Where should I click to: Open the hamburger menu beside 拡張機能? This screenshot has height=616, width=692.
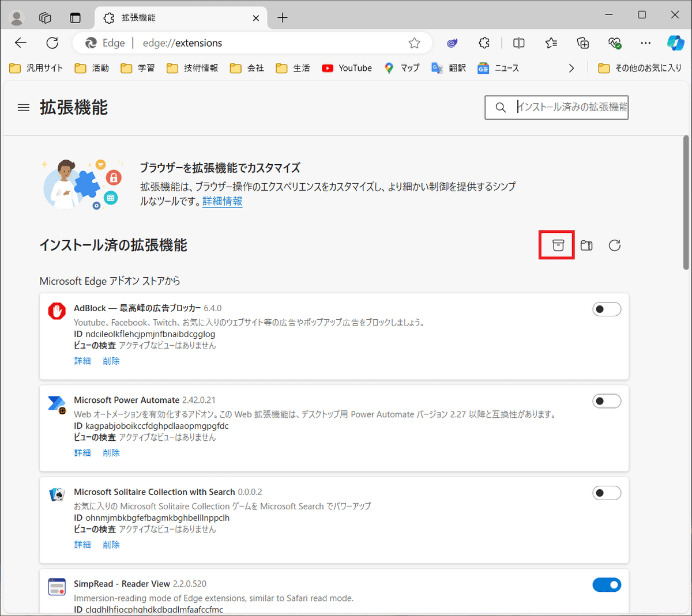point(24,108)
